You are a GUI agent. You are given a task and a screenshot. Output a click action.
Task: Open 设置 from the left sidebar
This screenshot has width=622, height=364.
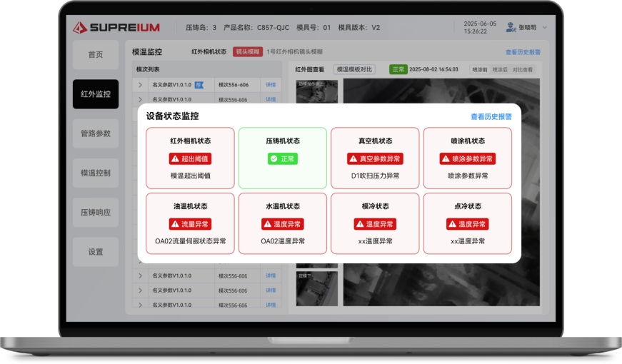[x=96, y=252]
